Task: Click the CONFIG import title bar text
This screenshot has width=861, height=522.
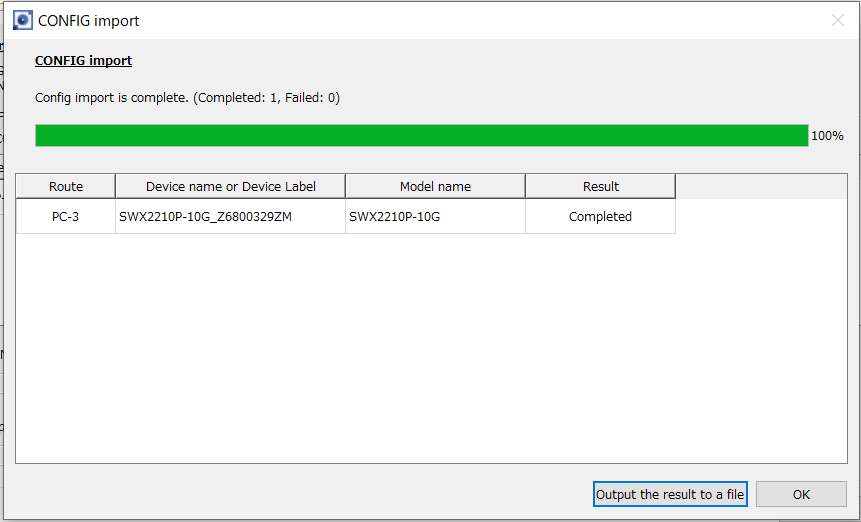Action: pos(89,20)
